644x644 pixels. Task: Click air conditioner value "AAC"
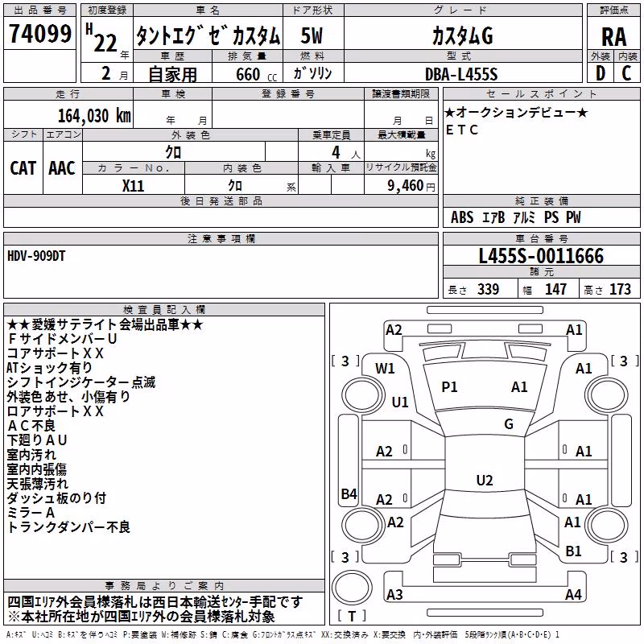click(62, 168)
